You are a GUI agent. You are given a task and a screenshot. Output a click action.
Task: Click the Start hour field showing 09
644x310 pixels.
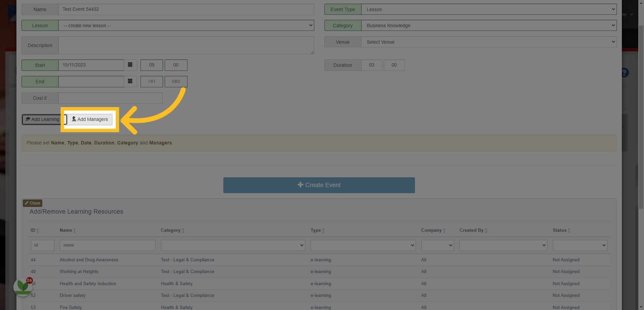coord(152,65)
